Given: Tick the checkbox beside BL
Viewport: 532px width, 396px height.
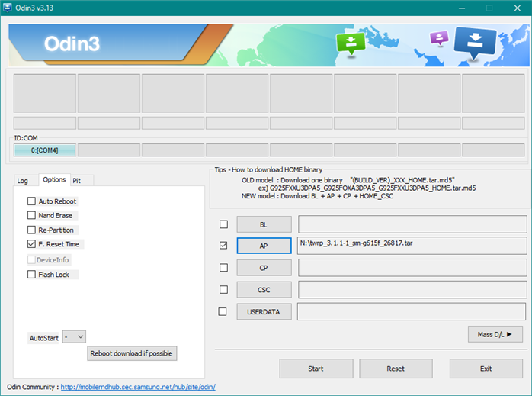Looking at the screenshot, I should pos(223,224).
